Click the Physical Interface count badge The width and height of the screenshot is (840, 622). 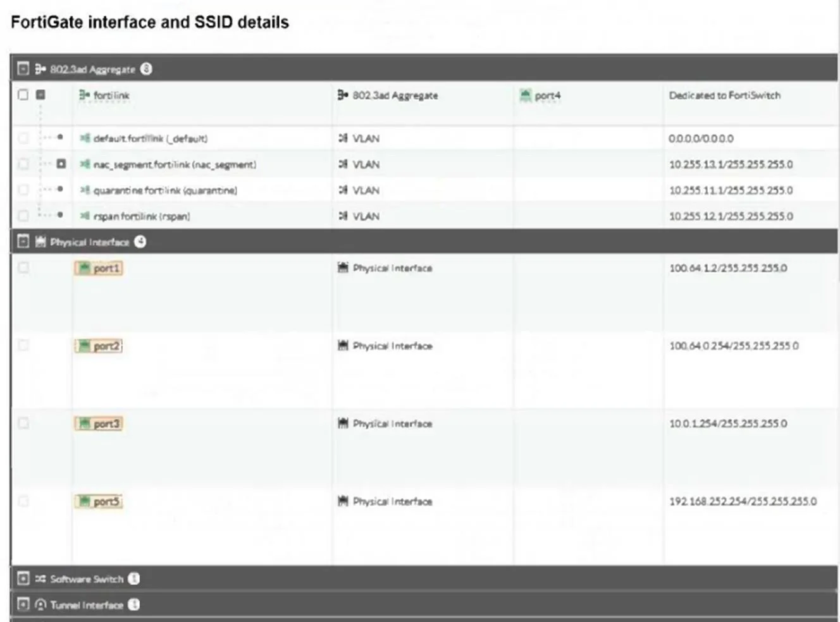point(140,241)
